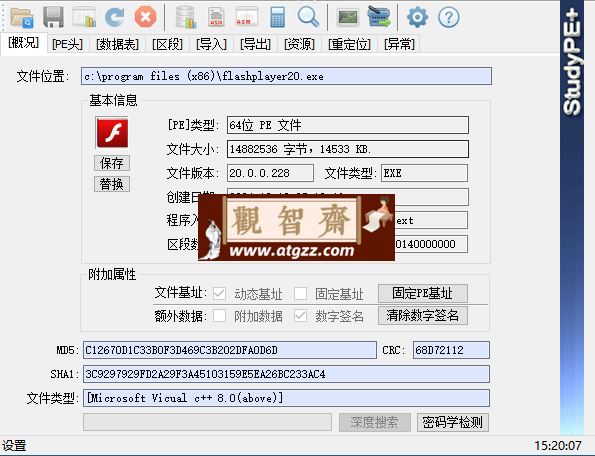
Task: Click the empty field beside 深度搜索
Action: 208,422
